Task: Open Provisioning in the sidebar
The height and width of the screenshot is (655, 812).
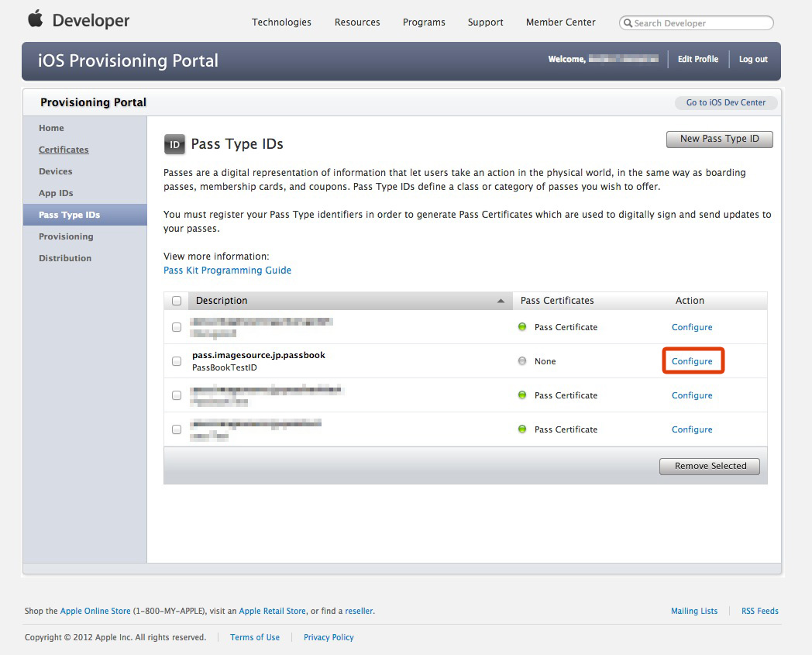Action: [66, 237]
